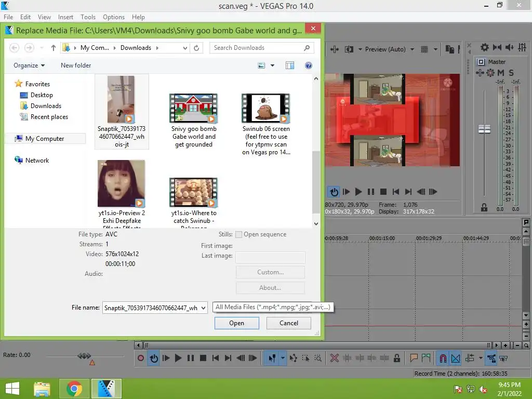Screen dimensions: 532x399
Task: Open the Insert menu
Action: 65,17
